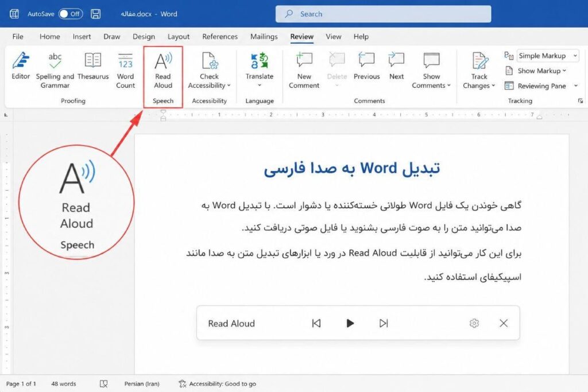Switch to the Draw tab
Viewport: 588px width, 392px height.
point(112,36)
